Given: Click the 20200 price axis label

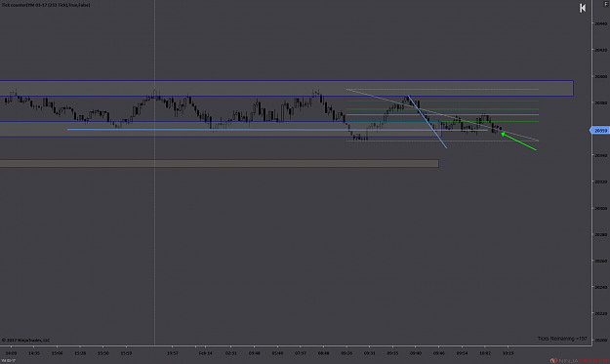Looking at the screenshot, I should pyautogui.click(x=600, y=341).
